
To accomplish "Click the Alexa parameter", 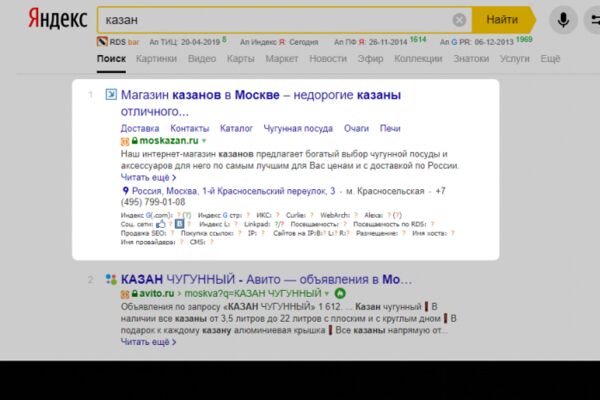I will 383,215.
